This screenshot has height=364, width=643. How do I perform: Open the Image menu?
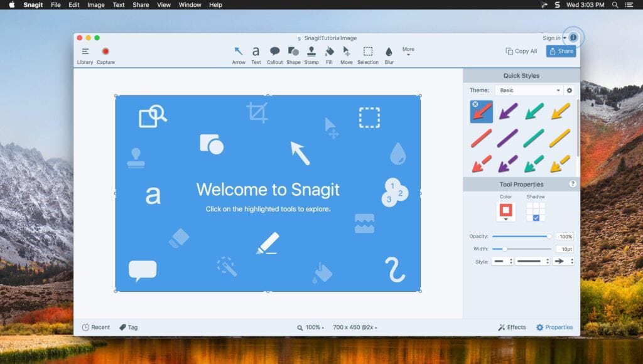(x=96, y=5)
